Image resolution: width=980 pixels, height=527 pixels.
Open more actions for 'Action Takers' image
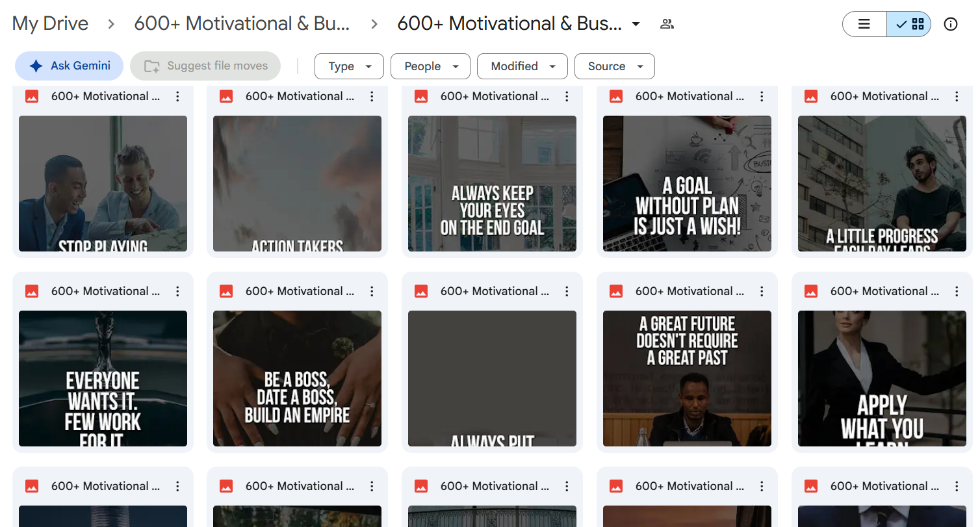pos(372,97)
